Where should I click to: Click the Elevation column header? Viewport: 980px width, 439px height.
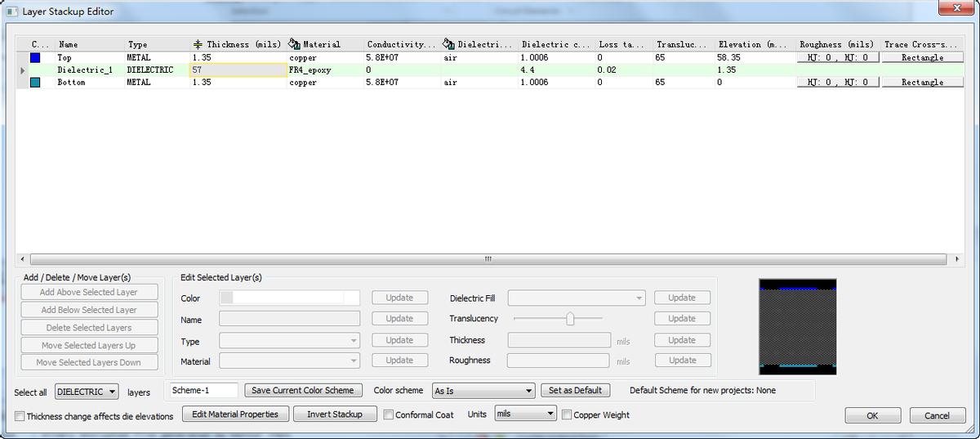click(x=753, y=44)
